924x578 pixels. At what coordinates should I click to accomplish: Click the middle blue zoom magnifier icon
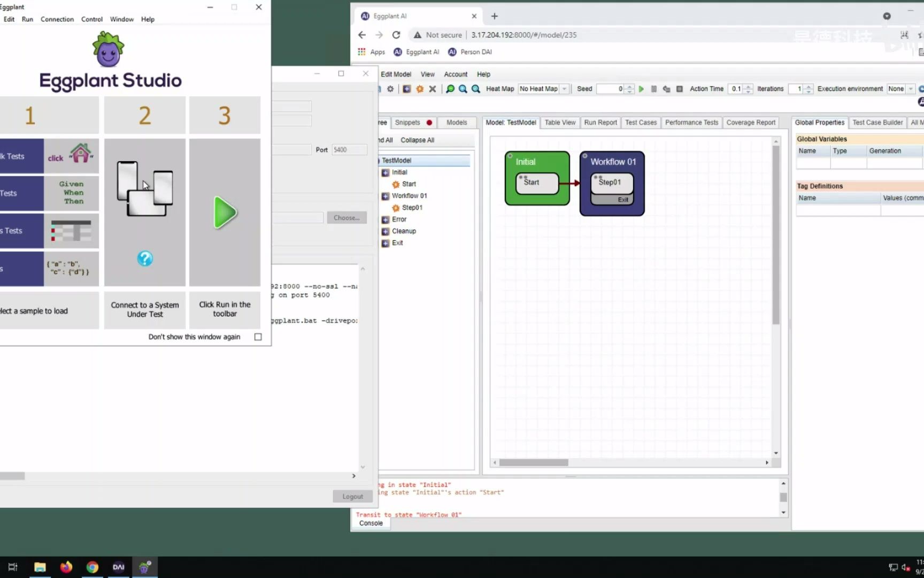tap(463, 89)
